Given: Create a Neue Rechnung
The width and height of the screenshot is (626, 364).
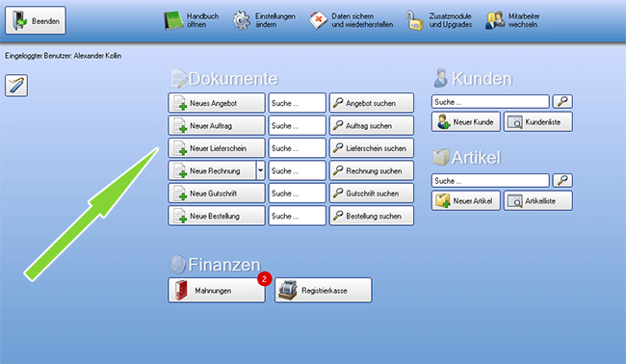Looking at the screenshot, I should (212, 170).
